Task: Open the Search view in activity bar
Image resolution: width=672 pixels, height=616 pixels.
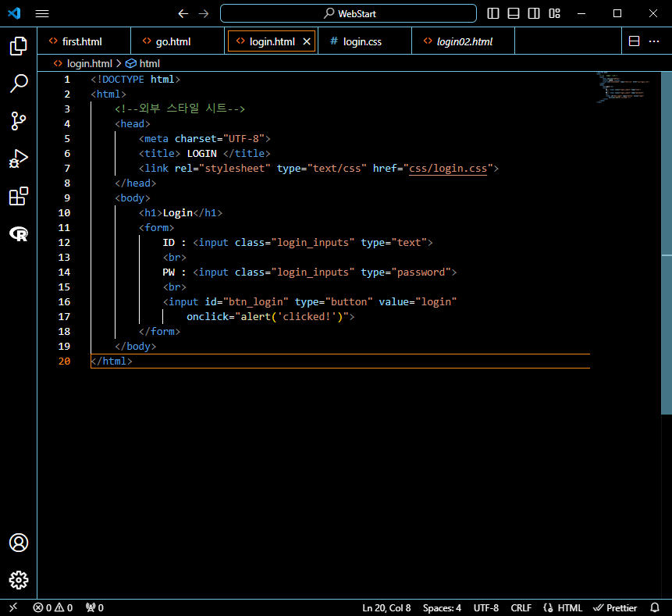Action: (x=19, y=84)
